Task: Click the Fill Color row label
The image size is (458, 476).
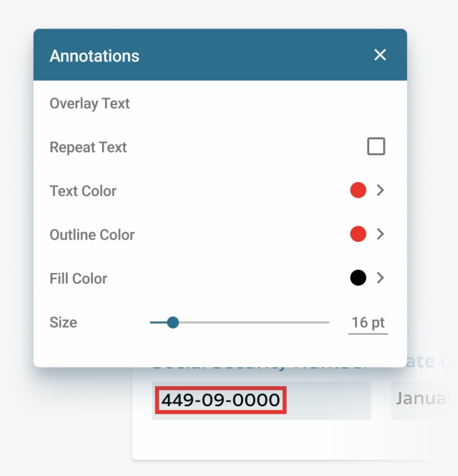Action: pos(78,278)
